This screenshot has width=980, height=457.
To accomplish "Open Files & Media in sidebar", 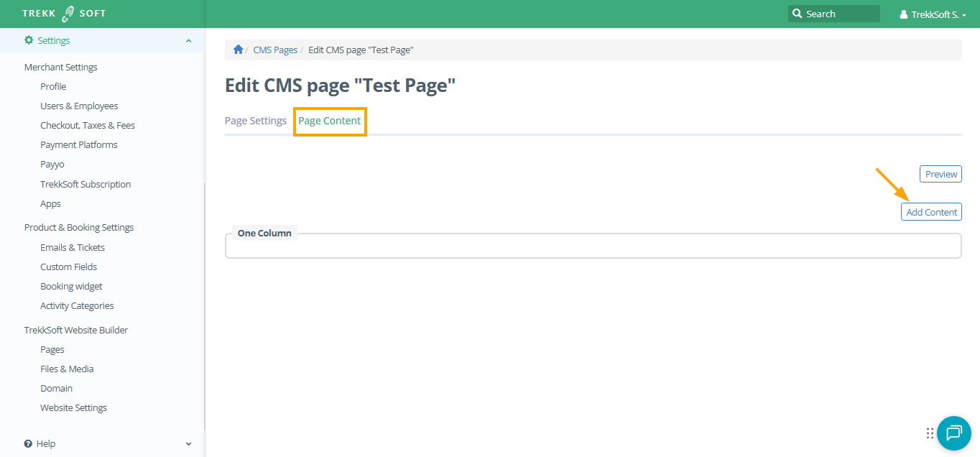I will [67, 369].
